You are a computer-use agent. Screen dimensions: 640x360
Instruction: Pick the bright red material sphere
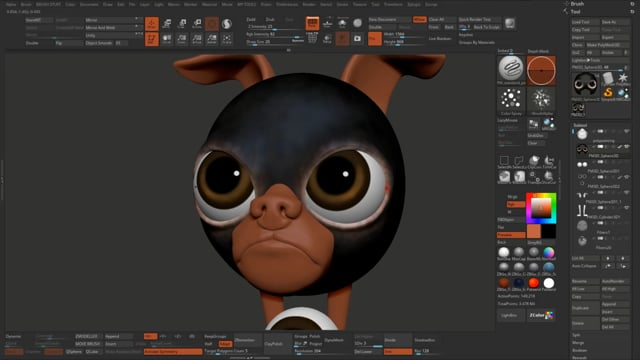534,282
